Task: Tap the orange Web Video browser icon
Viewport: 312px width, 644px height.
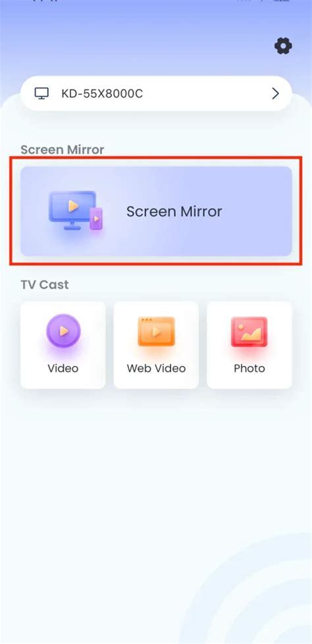Action: click(x=156, y=331)
